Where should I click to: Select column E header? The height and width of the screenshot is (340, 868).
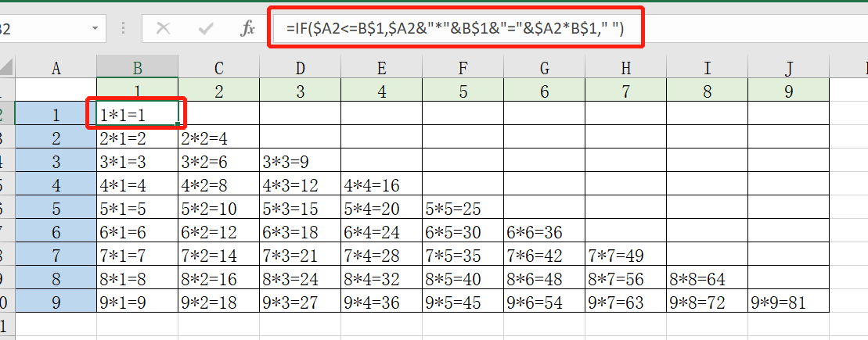click(x=381, y=67)
